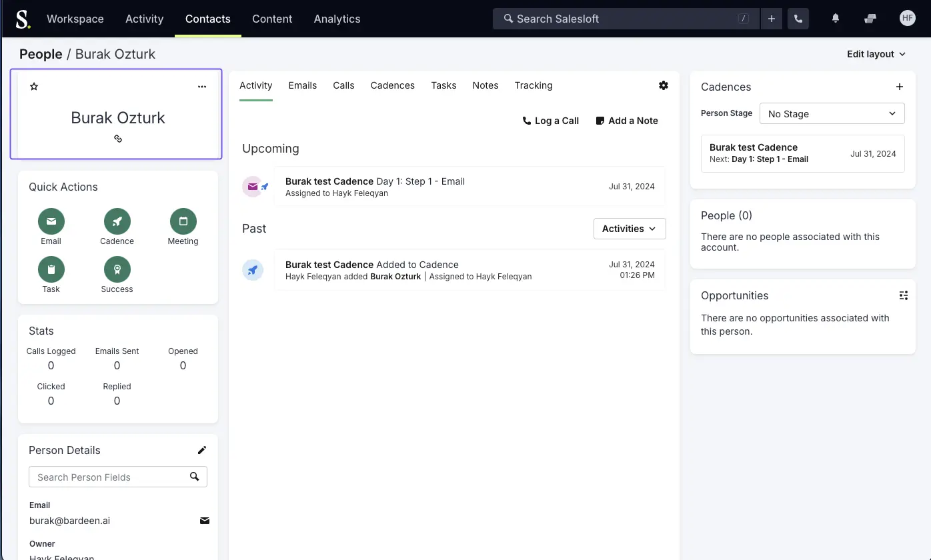Edit Person Details with the pencil icon
This screenshot has height=560, width=931.
tap(202, 450)
